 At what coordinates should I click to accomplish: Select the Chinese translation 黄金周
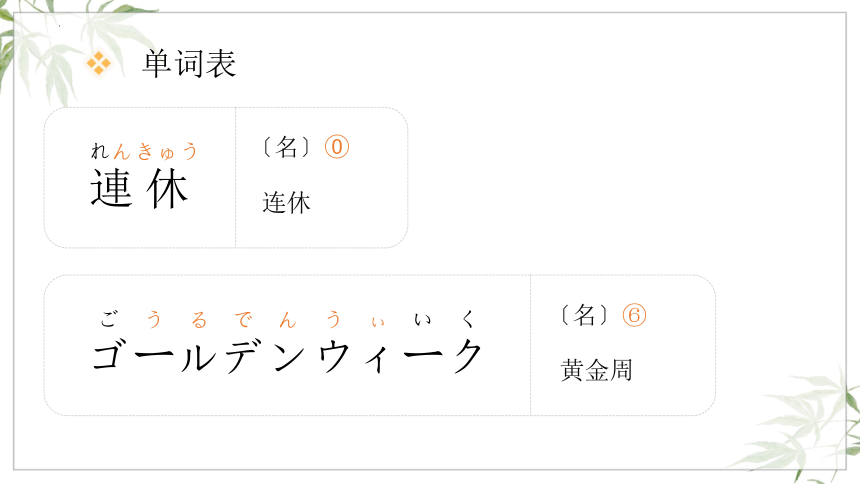[596, 370]
